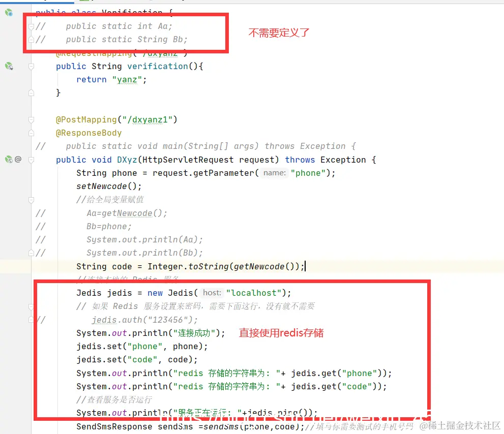
Task: Click the 'verification' method name
Action: (158, 66)
